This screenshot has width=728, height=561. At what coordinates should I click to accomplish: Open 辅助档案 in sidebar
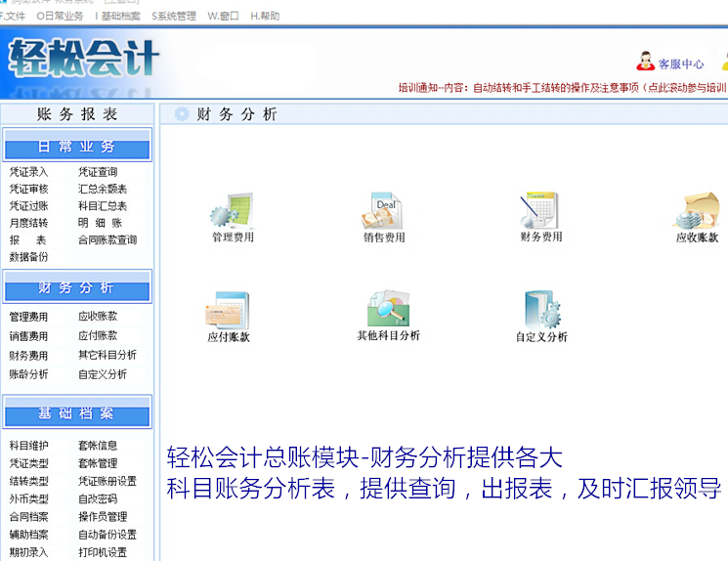(x=28, y=535)
